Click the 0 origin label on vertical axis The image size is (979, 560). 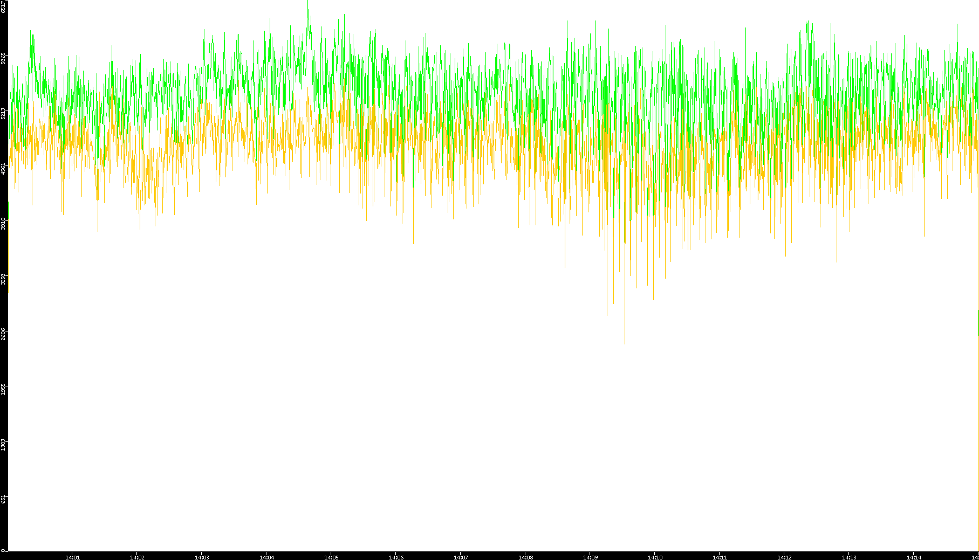pyautogui.click(x=3, y=550)
